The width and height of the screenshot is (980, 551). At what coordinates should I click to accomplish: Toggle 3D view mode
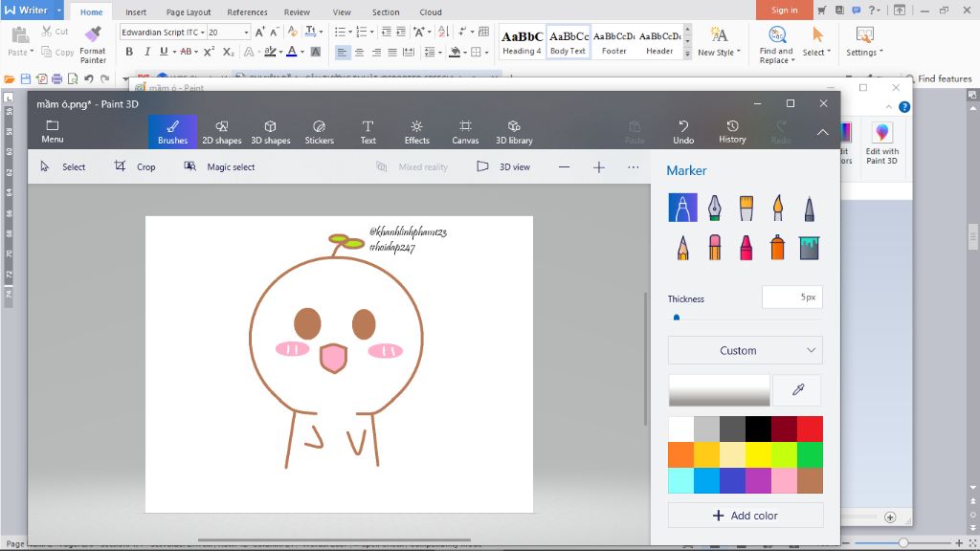tap(503, 166)
